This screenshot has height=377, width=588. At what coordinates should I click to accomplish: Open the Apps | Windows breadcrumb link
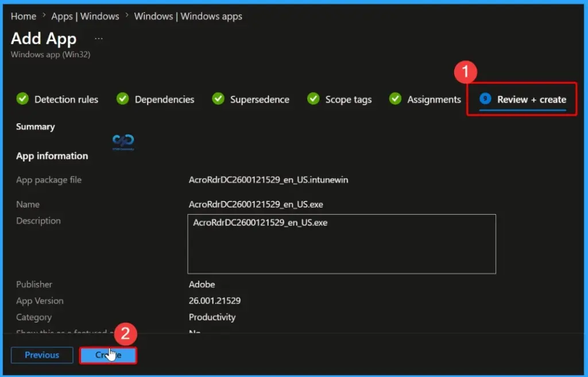click(x=85, y=17)
